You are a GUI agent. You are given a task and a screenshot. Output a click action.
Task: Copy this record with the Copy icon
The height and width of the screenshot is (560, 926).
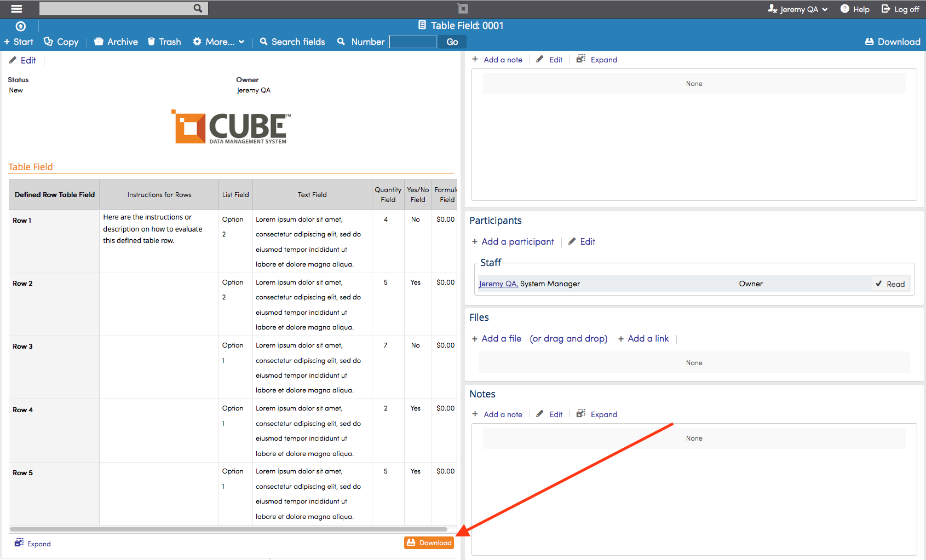click(49, 42)
